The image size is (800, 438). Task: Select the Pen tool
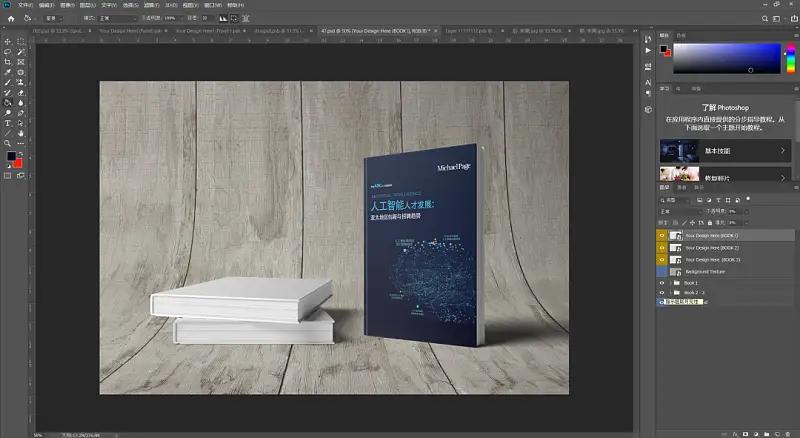point(21,113)
